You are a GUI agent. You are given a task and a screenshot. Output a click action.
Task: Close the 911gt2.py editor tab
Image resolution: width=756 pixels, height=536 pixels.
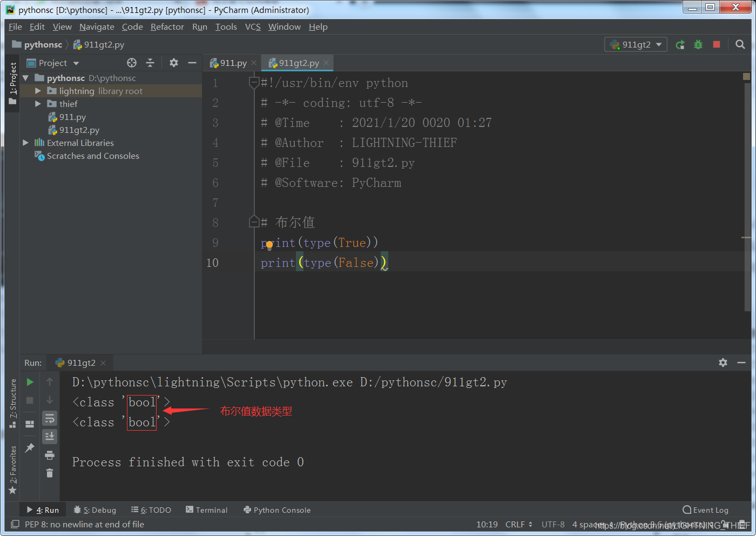(326, 63)
